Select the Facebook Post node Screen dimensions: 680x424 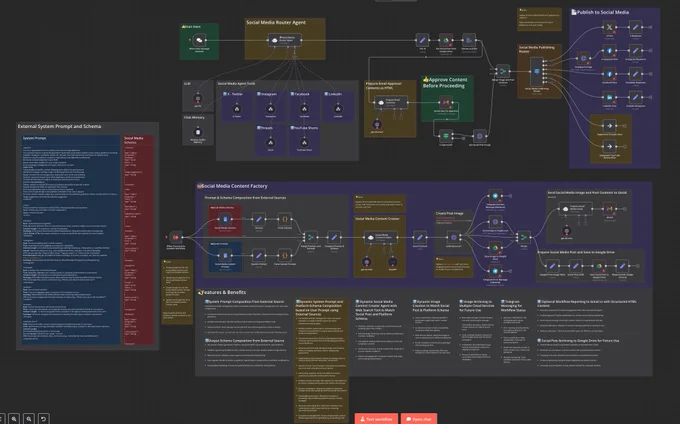(609, 74)
